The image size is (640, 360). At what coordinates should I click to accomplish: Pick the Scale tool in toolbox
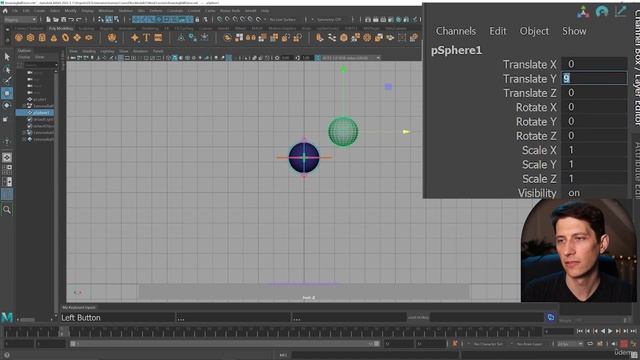6,119
